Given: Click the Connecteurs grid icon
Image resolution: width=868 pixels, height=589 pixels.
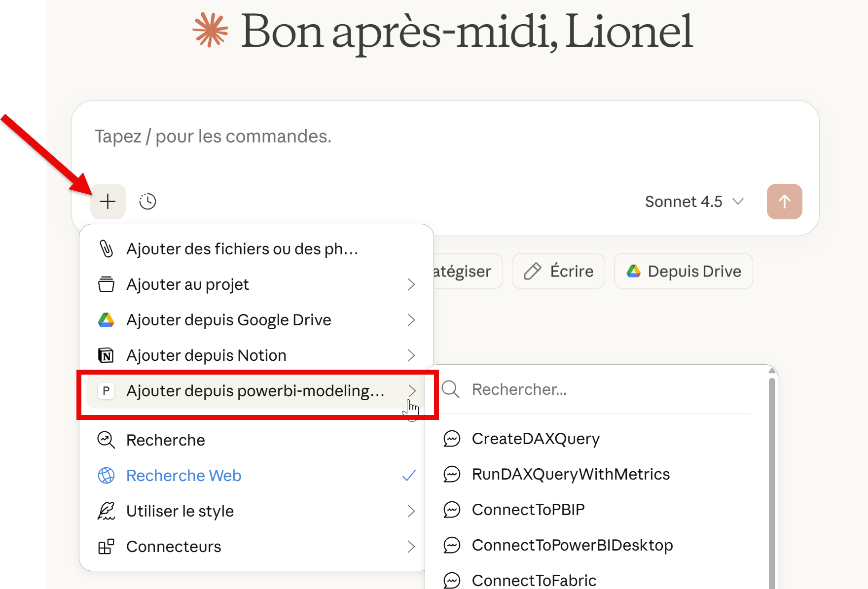Looking at the screenshot, I should [x=106, y=547].
